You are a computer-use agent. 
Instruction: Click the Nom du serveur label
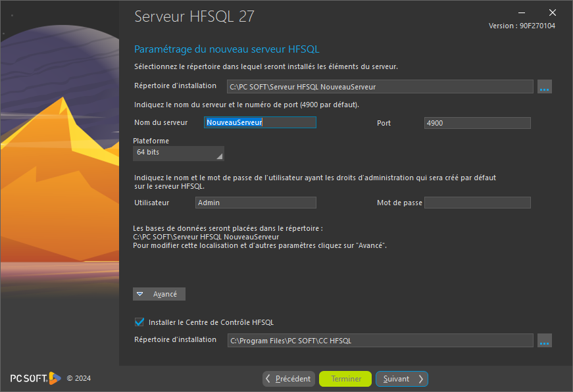161,122
